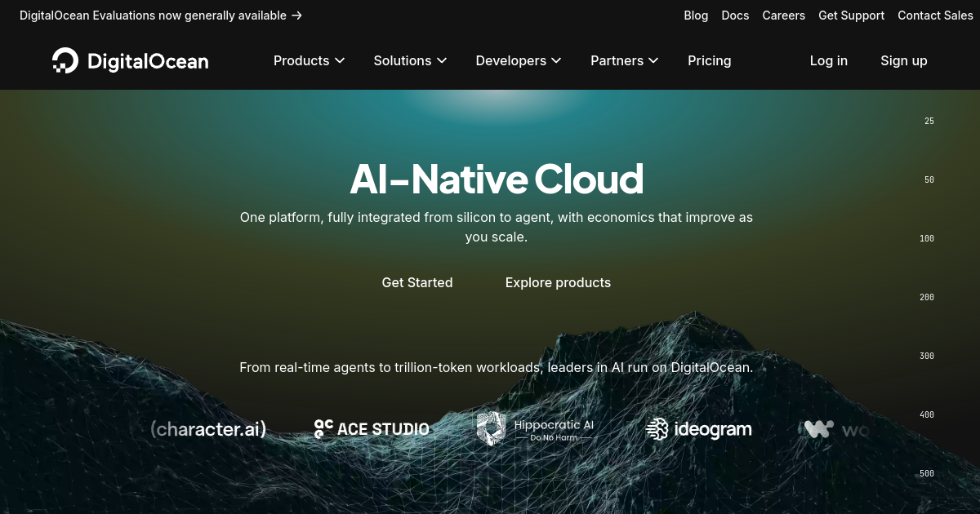980x514 pixels.
Task: Click the scale value 50
Action: pyautogui.click(x=929, y=179)
